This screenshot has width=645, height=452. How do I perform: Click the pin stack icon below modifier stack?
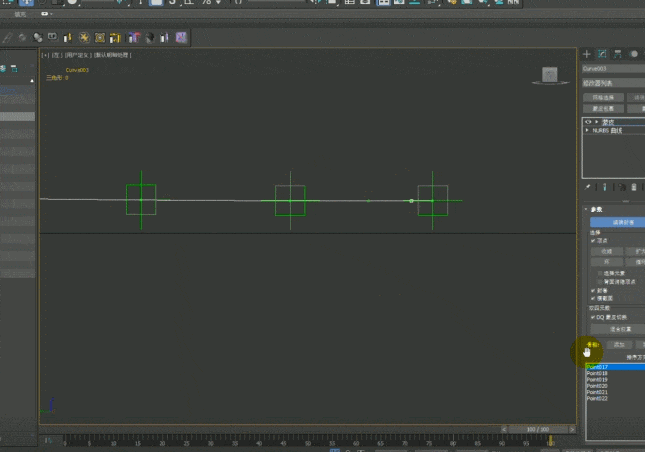tap(587, 187)
